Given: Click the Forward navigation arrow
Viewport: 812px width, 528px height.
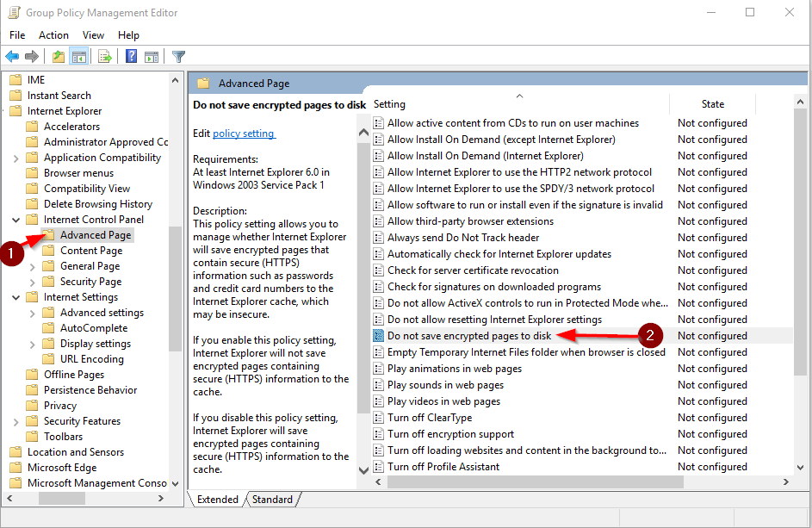Looking at the screenshot, I should click(32, 56).
